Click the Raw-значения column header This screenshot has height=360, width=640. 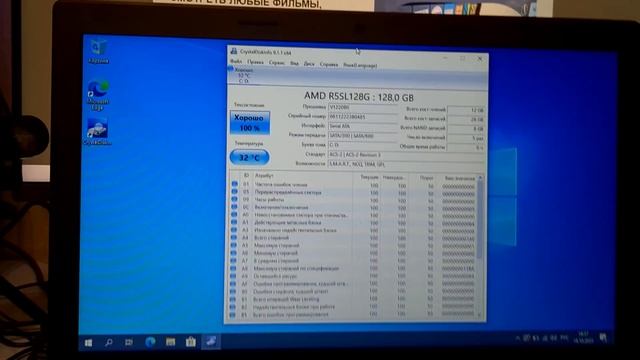pos(460,179)
